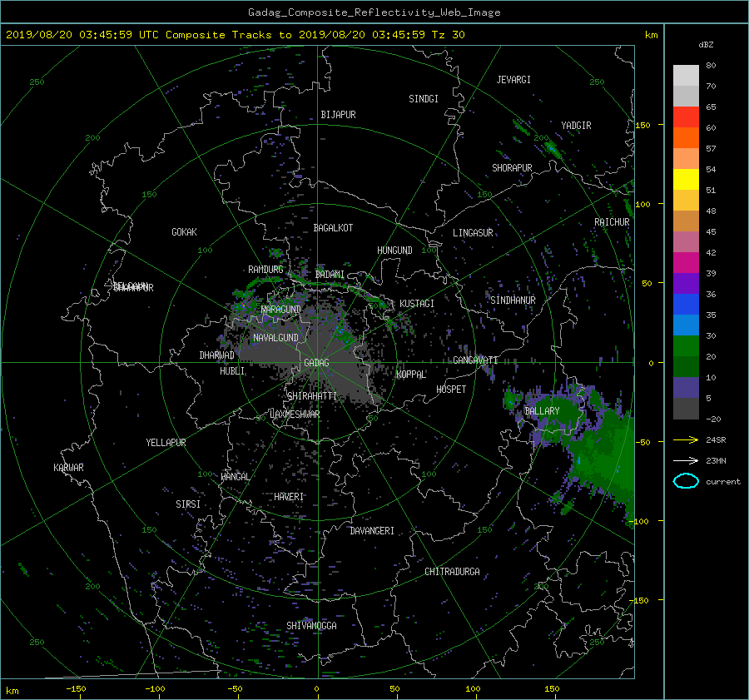
Task: Click the -20 dBZ scale value
Action: (713, 419)
